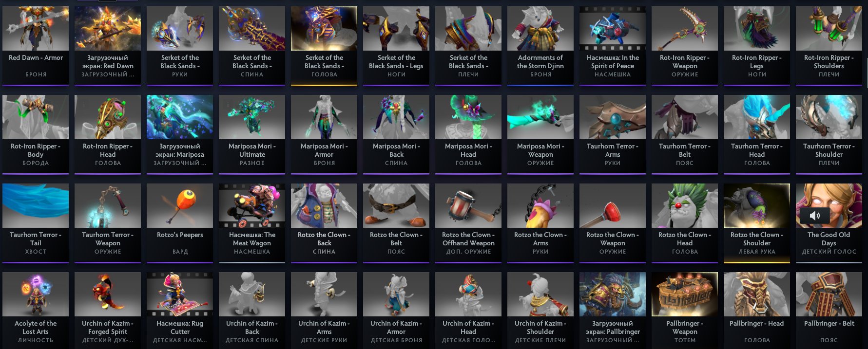Open the Rug Cutter taunt item
This screenshot has height=349, width=868.
click(x=180, y=311)
